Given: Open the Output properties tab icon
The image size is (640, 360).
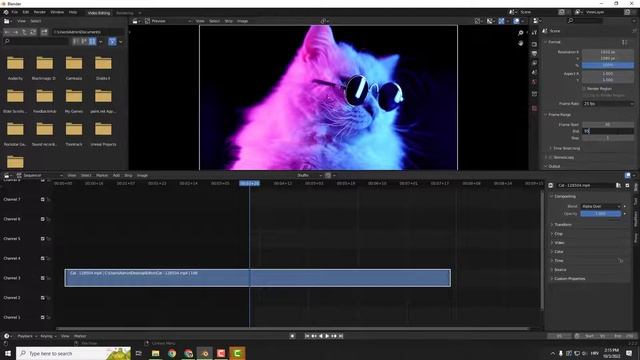Looking at the screenshot, I should pos(534,53).
